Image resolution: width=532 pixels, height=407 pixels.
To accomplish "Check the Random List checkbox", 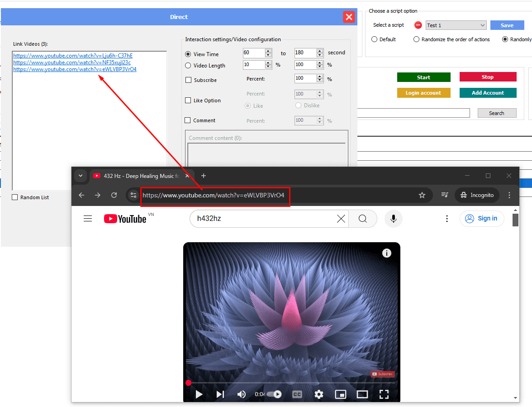I will [14, 197].
